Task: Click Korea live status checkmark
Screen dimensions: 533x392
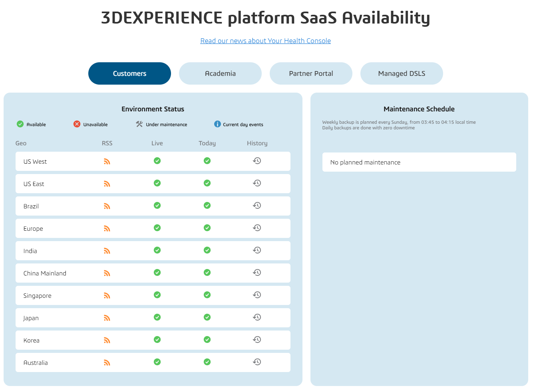Action: tap(157, 340)
